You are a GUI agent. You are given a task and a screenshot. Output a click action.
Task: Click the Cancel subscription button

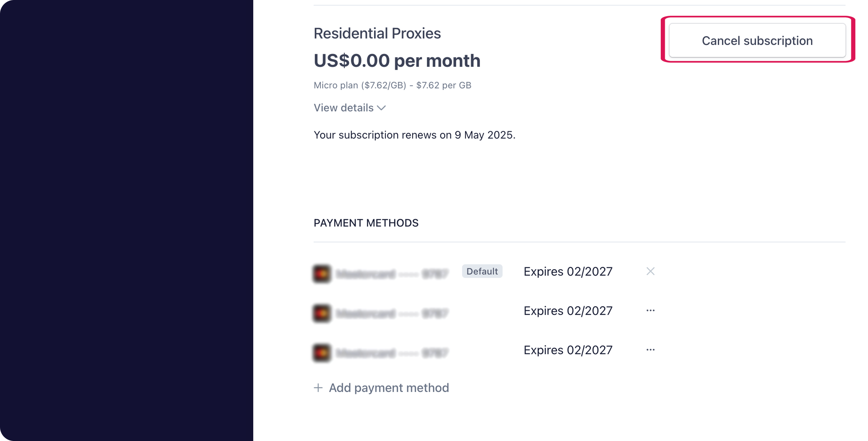coord(757,41)
